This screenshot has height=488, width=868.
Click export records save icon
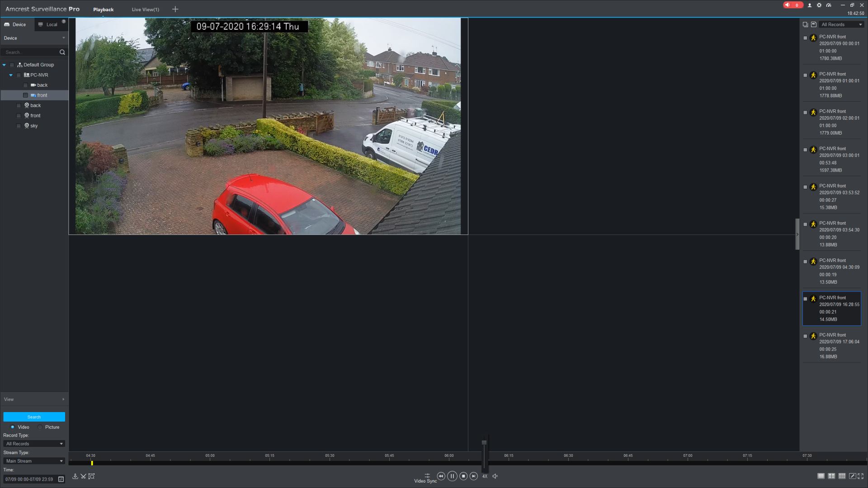[x=814, y=24]
